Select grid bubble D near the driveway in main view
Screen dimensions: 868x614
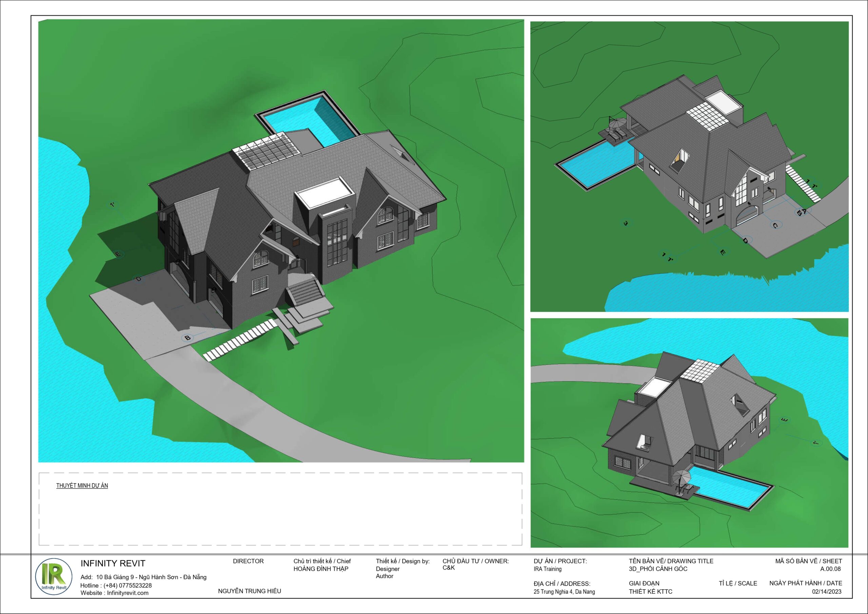coord(138,279)
